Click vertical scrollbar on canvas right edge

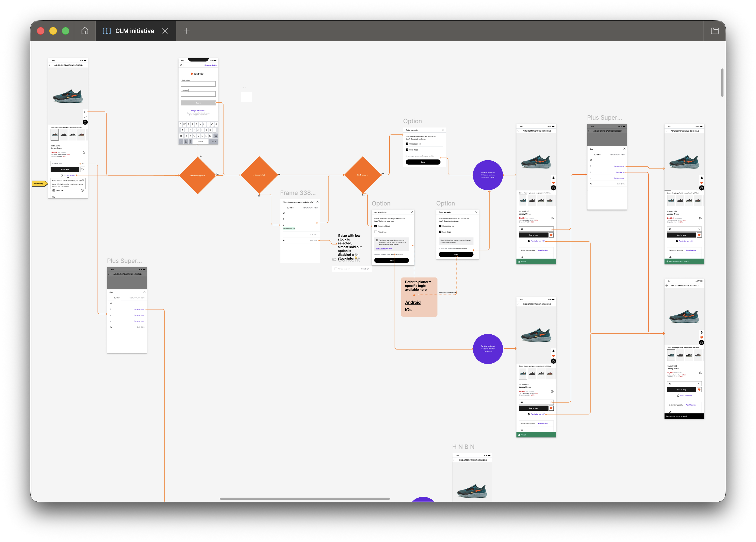click(x=722, y=83)
